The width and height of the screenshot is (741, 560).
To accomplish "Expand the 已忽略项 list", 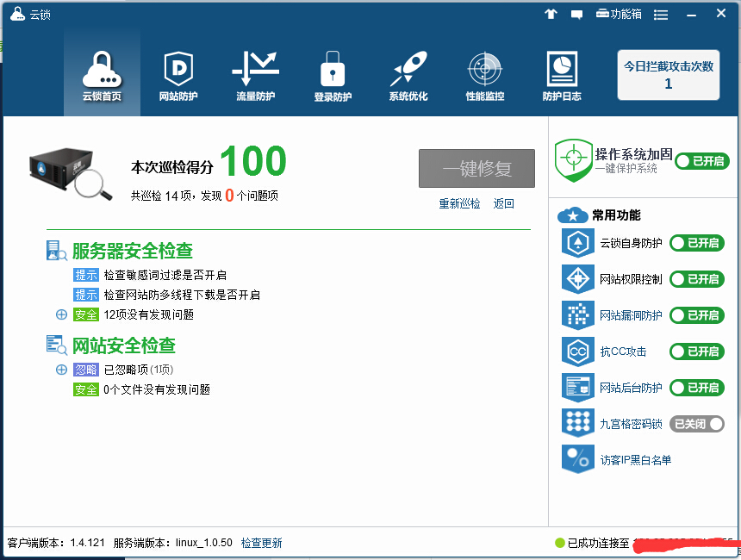I will (x=61, y=370).
